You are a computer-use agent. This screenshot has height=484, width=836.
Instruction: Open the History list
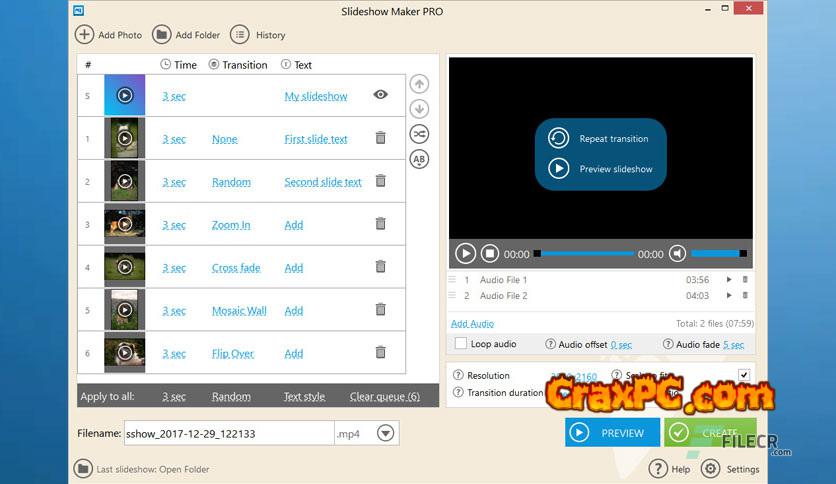(258, 35)
